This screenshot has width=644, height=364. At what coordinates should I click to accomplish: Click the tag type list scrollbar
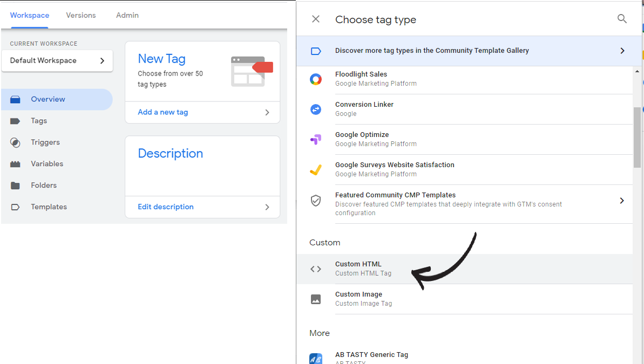(637, 138)
